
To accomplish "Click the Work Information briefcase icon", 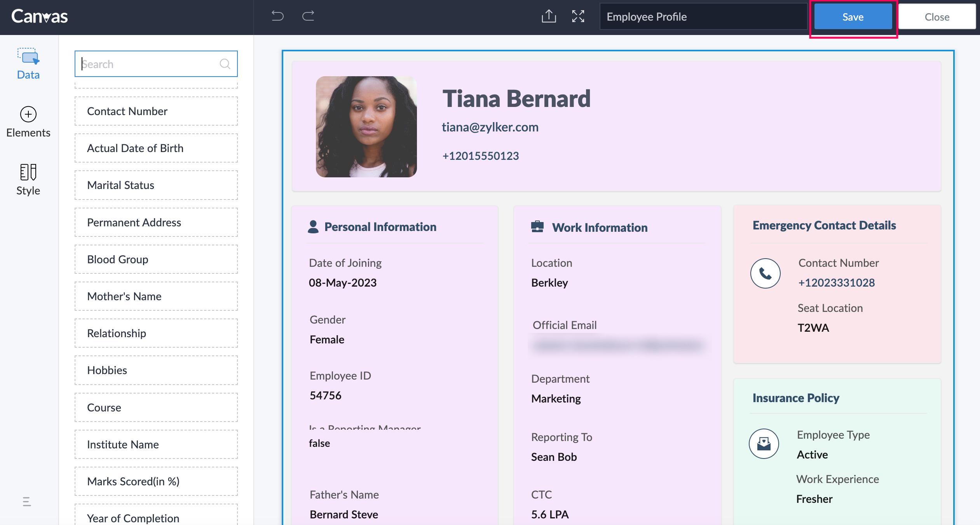I will point(537,227).
